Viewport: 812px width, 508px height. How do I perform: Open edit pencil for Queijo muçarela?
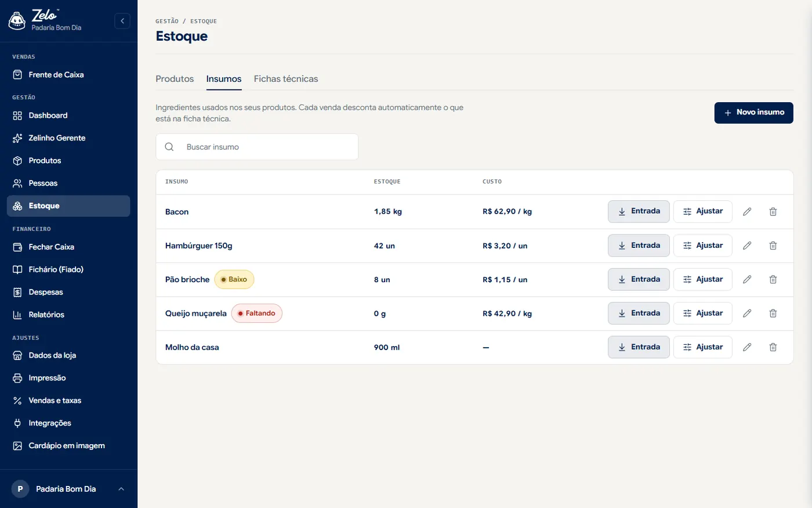(x=747, y=314)
